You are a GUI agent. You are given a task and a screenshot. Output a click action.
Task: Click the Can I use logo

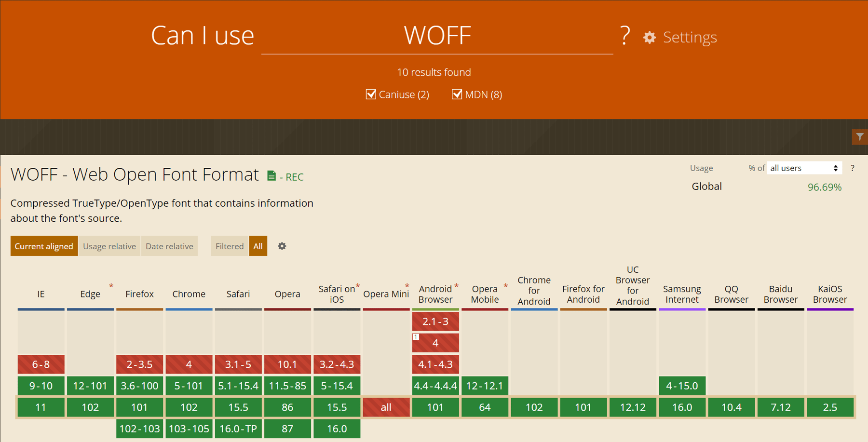(x=202, y=35)
